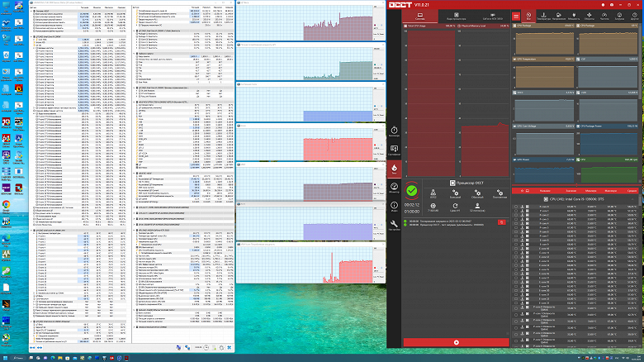
Task: Tick the checkbox of third P-core row
Action: tap(516, 215)
